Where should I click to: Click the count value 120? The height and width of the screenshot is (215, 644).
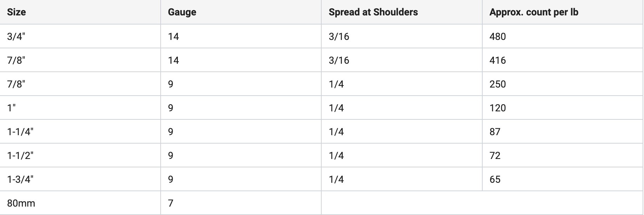point(497,108)
